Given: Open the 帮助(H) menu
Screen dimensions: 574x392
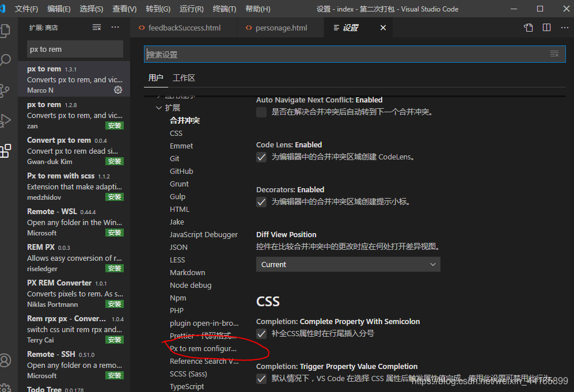Looking at the screenshot, I should pos(258,9).
